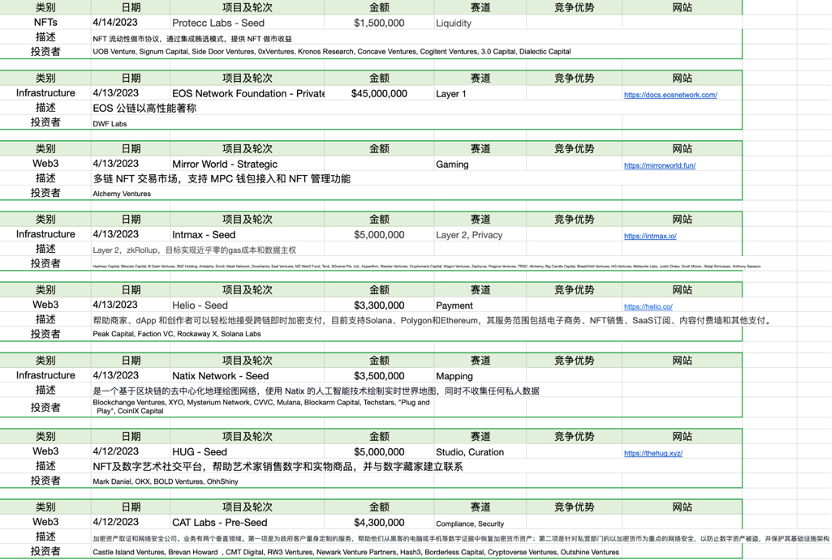Select the DWF Labs investor cell

pyautogui.click(x=110, y=124)
